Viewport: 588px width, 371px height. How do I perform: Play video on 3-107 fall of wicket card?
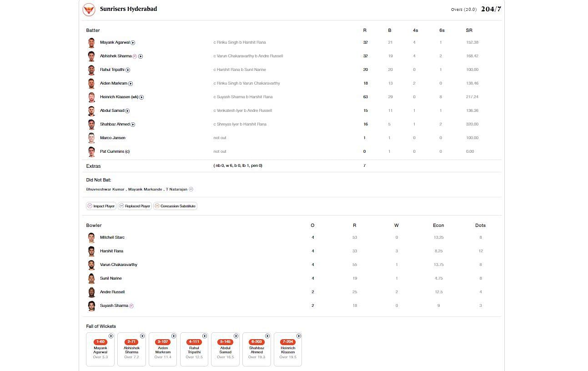[174, 336]
